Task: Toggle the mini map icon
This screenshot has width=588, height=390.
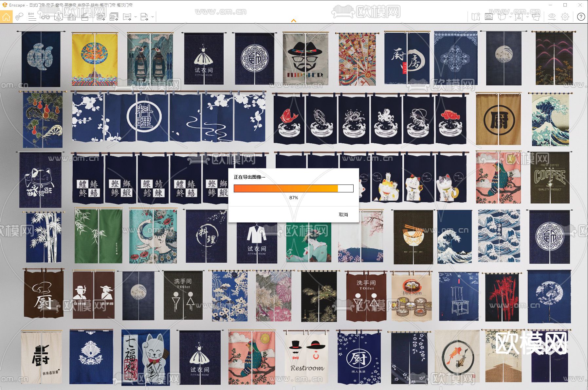Action: [475, 17]
